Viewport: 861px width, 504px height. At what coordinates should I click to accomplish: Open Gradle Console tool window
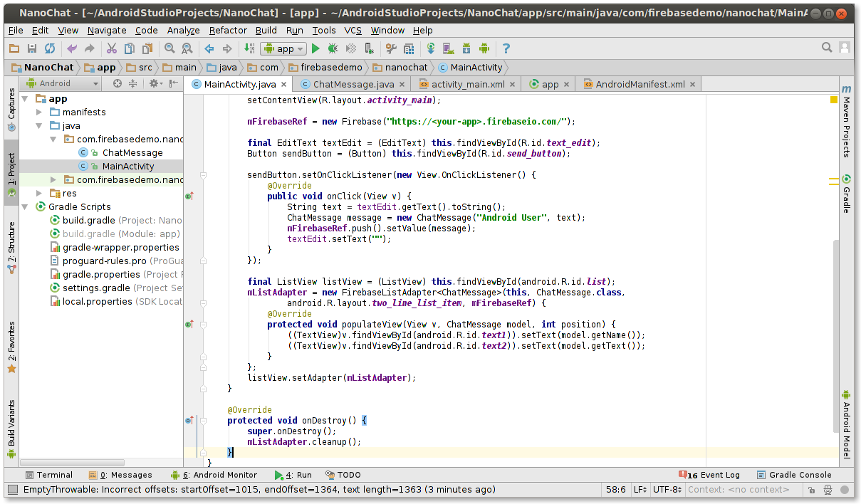[x=793, y=475]
